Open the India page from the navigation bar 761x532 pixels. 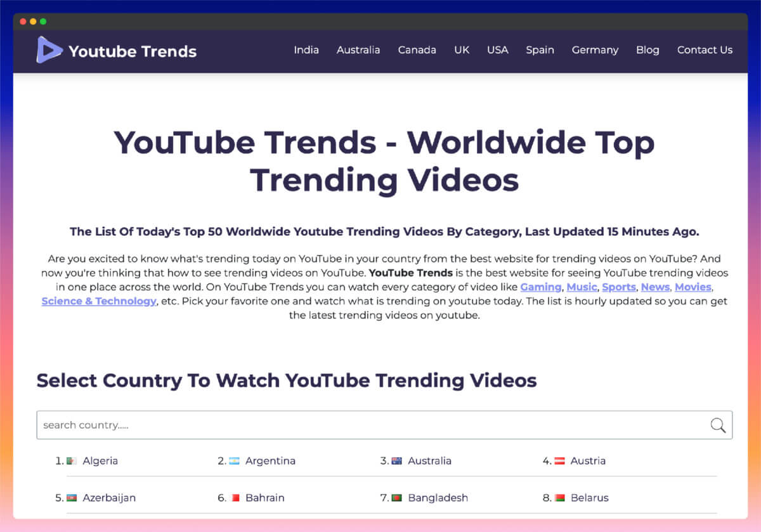[306, 49]
